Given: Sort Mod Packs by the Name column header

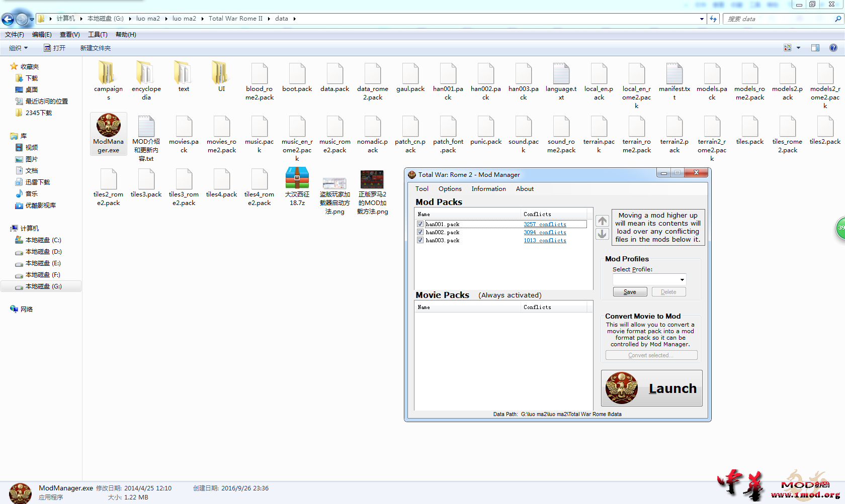Looking at the screenshot, I should click(x=468, y=214).
